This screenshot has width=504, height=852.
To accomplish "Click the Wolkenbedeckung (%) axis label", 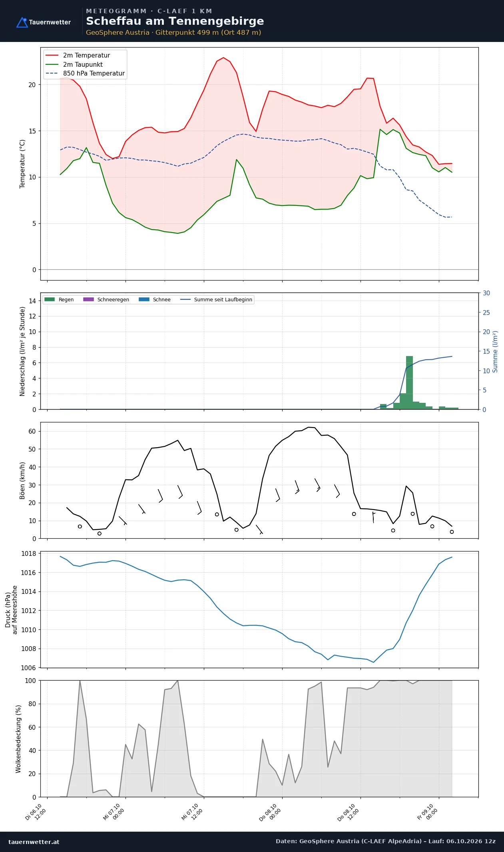I will click(18, 739).
